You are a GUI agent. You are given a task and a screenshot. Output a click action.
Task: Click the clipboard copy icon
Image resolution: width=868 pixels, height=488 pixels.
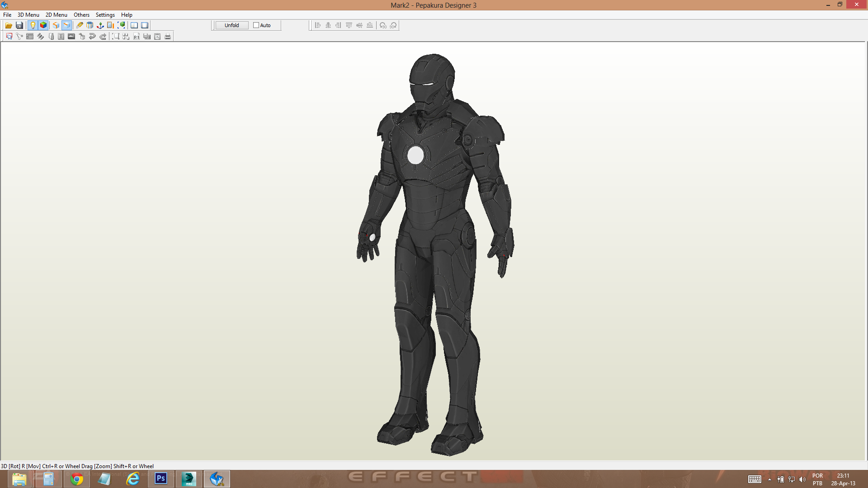click(157, 37)
